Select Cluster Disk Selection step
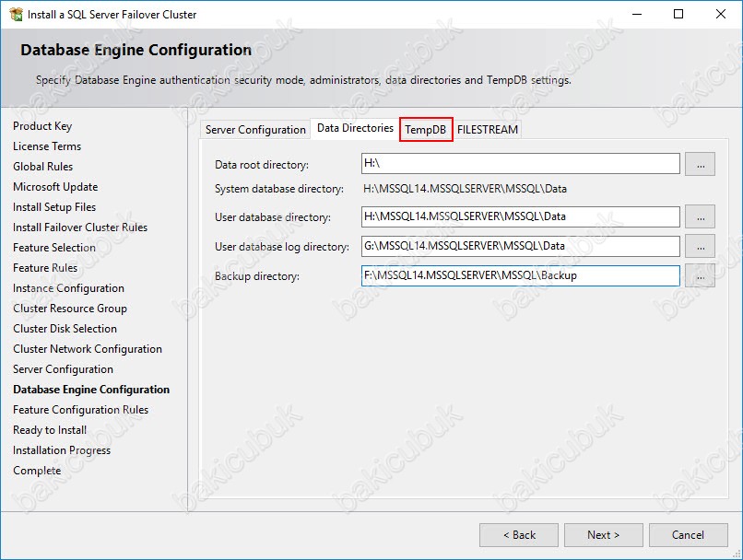Image resolution: width=743 pixels, height=560 pixels. tap(65, 329)
